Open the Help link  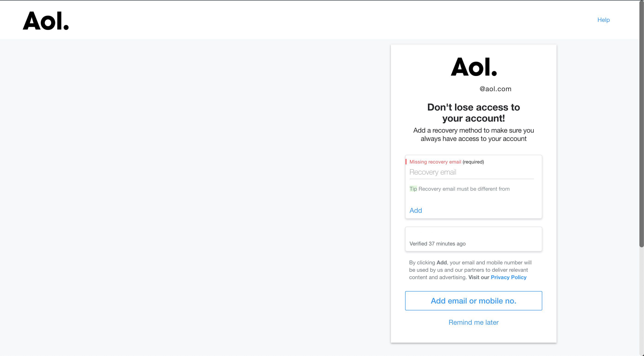[x=603, y=20]
